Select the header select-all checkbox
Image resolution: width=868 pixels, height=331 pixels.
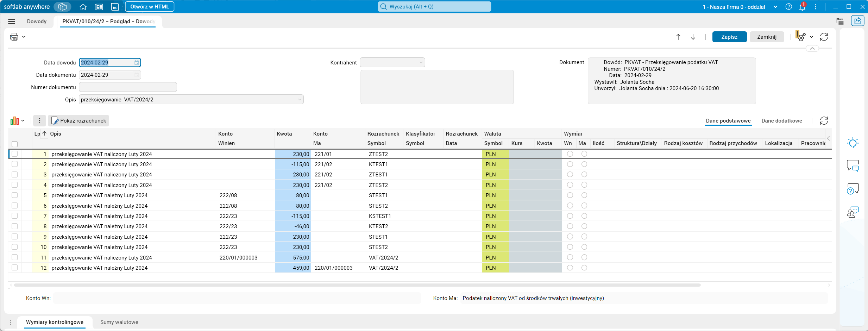tap(15, 144)
